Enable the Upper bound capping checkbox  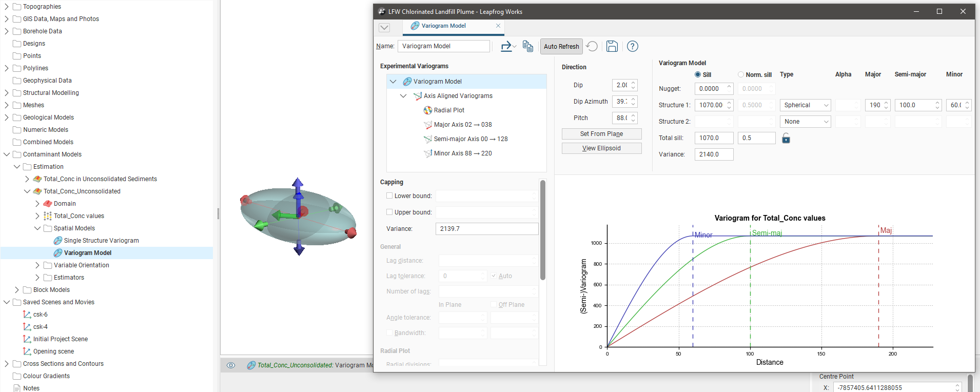pyautogui.click(x=389, y=212)
